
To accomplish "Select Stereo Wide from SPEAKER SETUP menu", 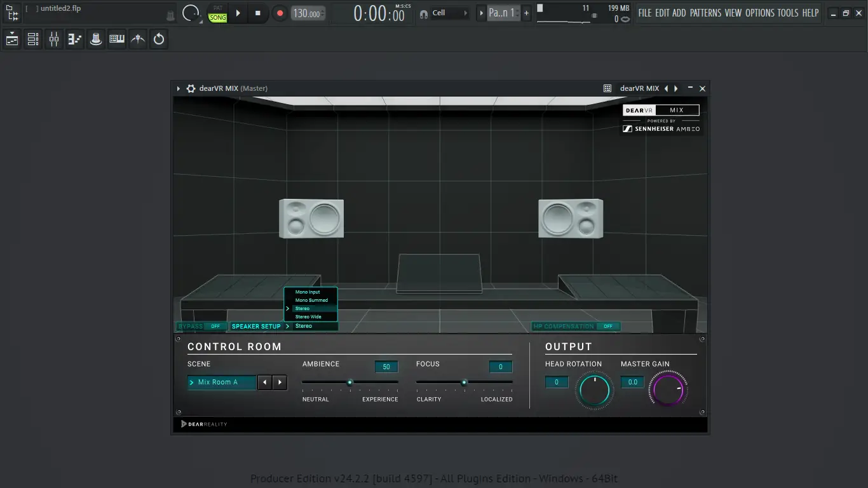I will [309, 316].
